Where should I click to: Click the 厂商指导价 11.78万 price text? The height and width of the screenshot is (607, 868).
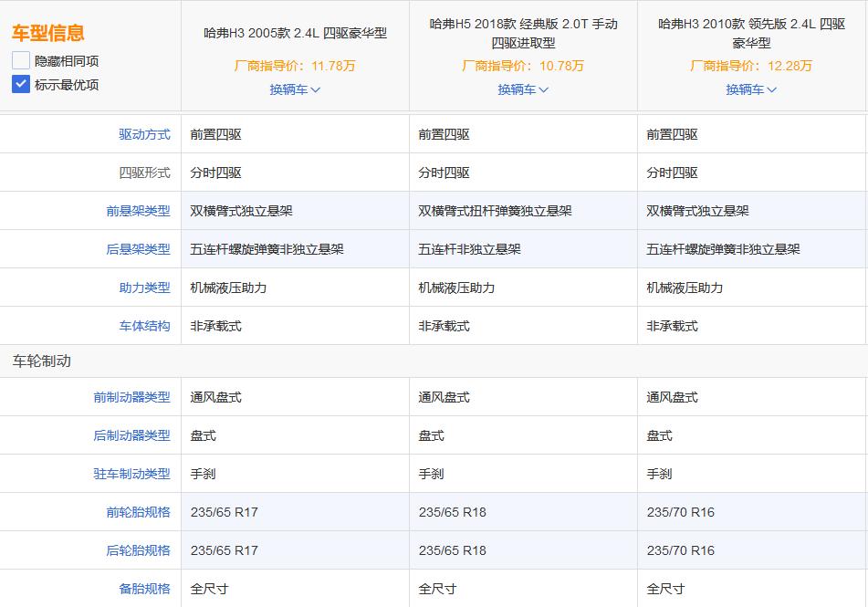pos(294,66)
